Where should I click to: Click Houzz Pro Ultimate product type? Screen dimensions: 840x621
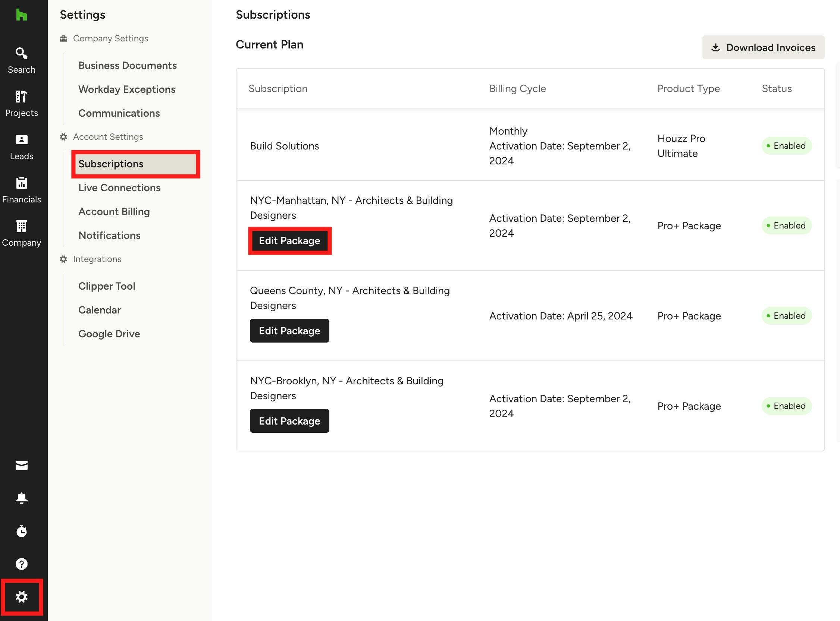click(681, 146)
